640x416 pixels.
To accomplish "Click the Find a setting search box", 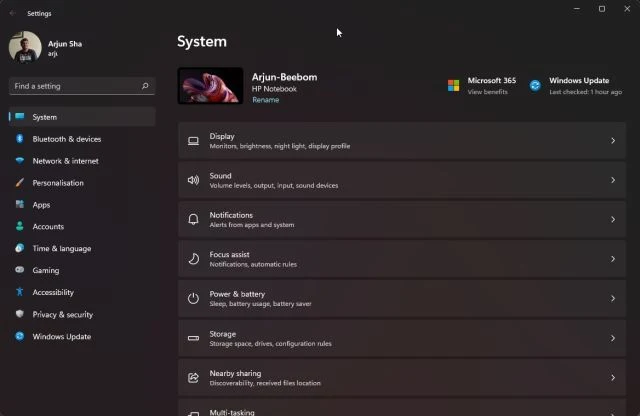I will 82,86.
